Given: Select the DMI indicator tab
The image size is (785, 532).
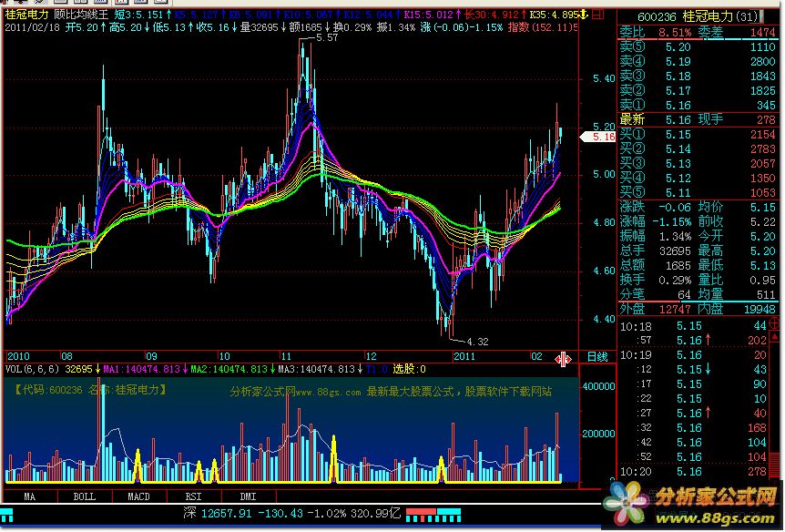Looking at the screenshot, I should coord(248,496).
